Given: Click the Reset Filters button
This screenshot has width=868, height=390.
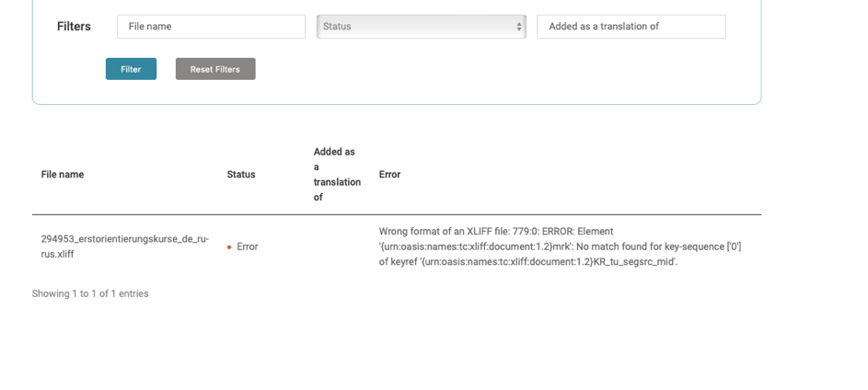Looking at the screenshot, I should pos(215,69).
